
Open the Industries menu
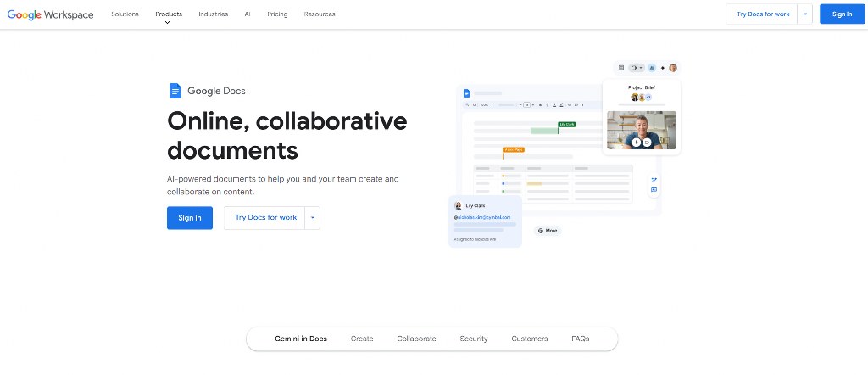tap(213, 14)
